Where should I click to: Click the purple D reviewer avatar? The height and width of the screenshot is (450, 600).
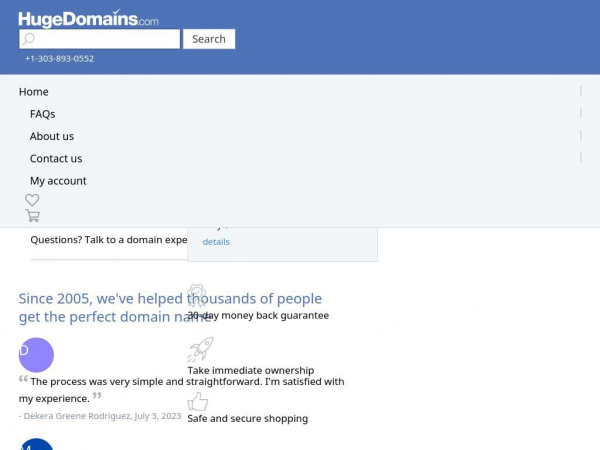[36, 355]
